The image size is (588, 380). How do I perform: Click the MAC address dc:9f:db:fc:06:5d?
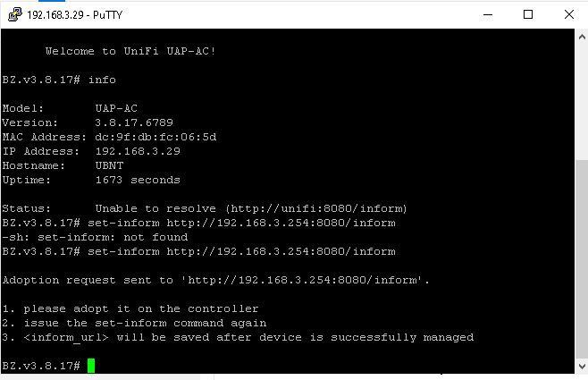pyautogui.click(x=155, y=137)
